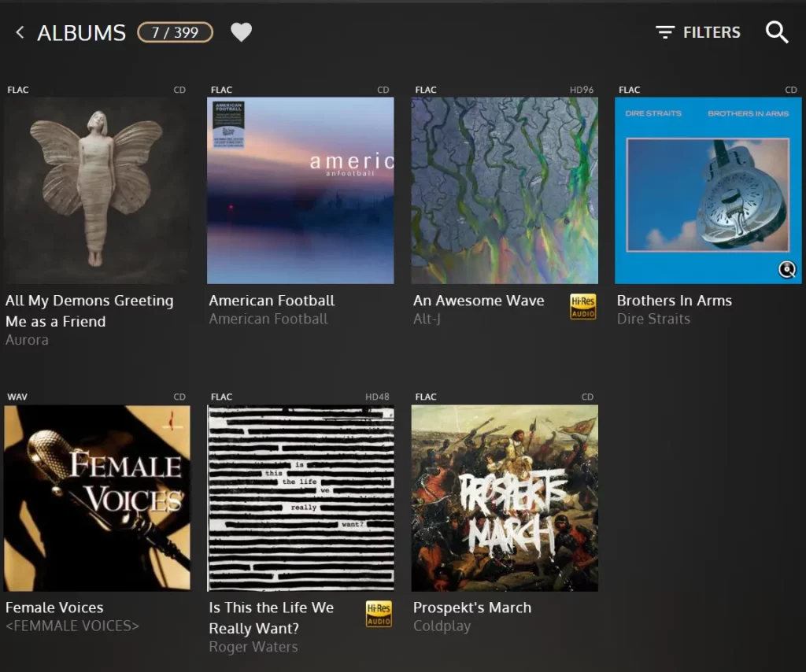Open the American Football album cover
This screenshot has height=672, width=806.
point(300,190)
